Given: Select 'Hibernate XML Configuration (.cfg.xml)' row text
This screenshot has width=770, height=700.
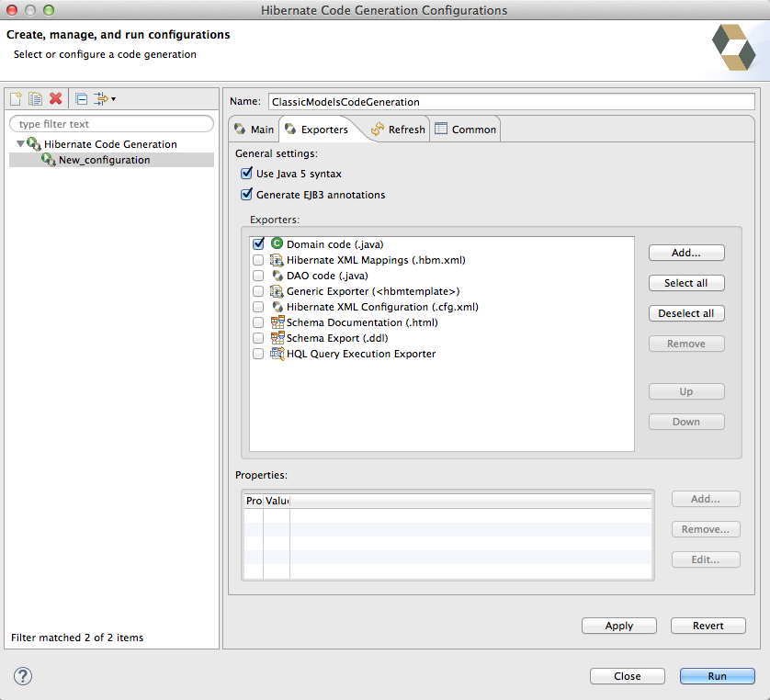Looking at the screenshot, I should click(382, 308).
